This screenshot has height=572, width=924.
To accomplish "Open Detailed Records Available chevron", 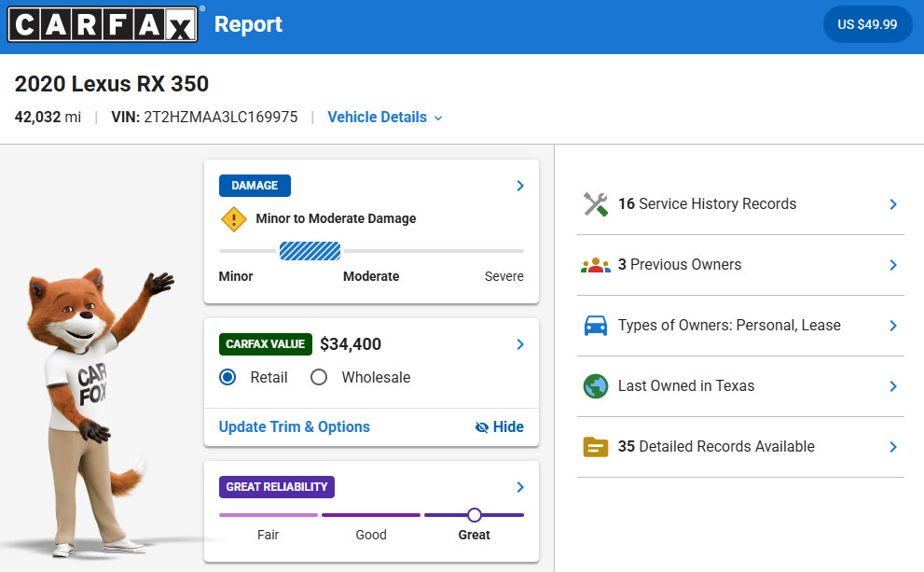I will (893, 447).
